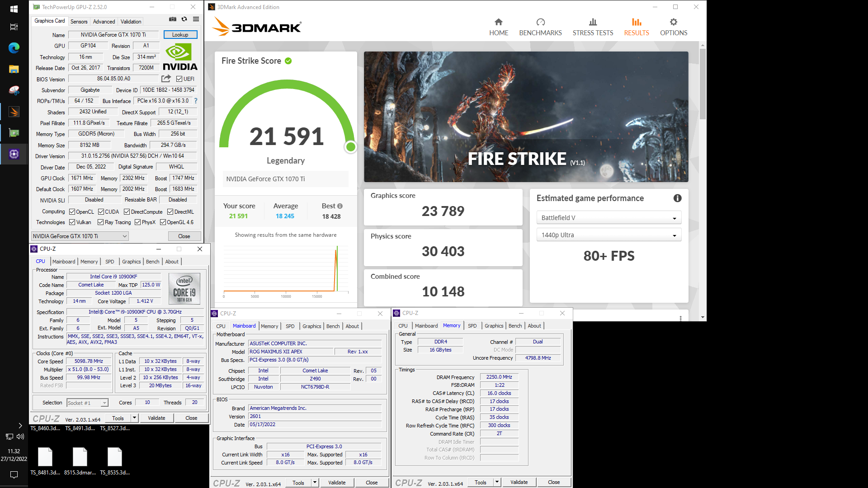The height and width of the screenshot is (488, 868).
Task: Expand Tools arrow in CPU-Z CPU window
Action: pos(134,418)
